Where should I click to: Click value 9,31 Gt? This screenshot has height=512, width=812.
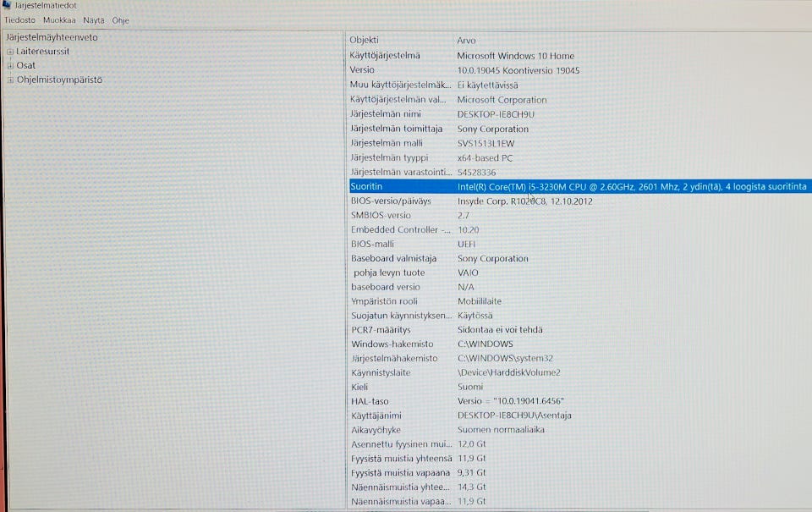pyautogui.click(x=472, y=472)
